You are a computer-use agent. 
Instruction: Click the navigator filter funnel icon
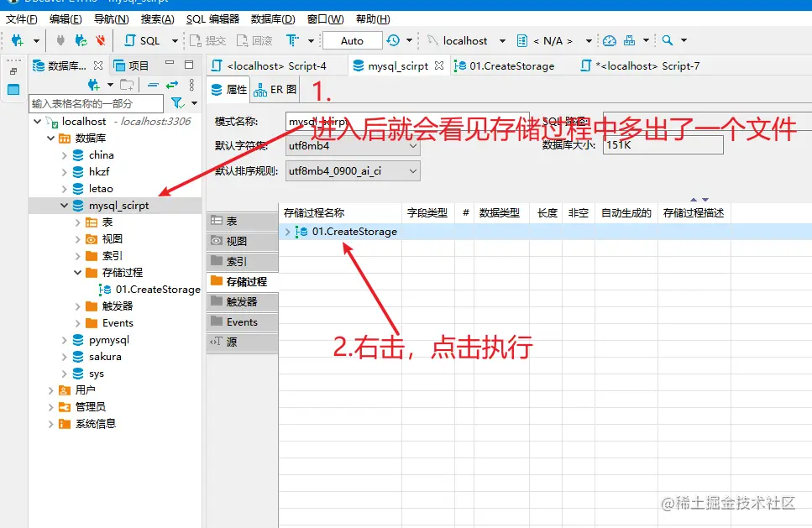pos(178,103)
